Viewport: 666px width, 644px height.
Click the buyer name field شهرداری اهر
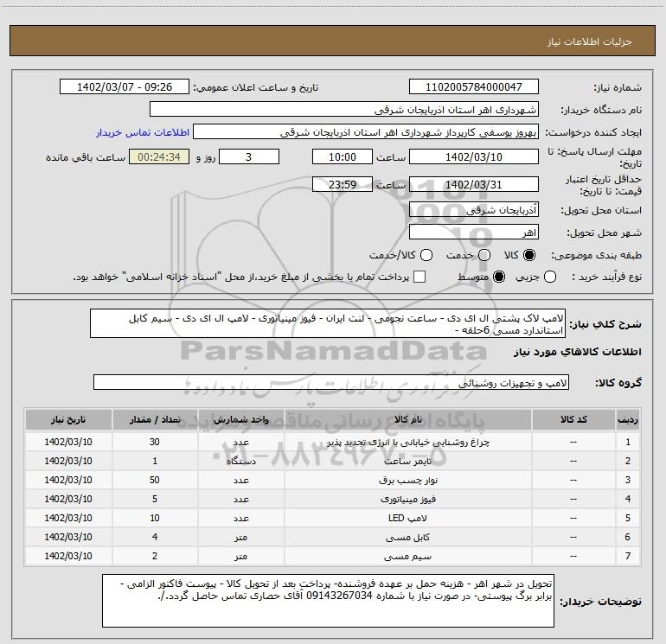point(344,110)
